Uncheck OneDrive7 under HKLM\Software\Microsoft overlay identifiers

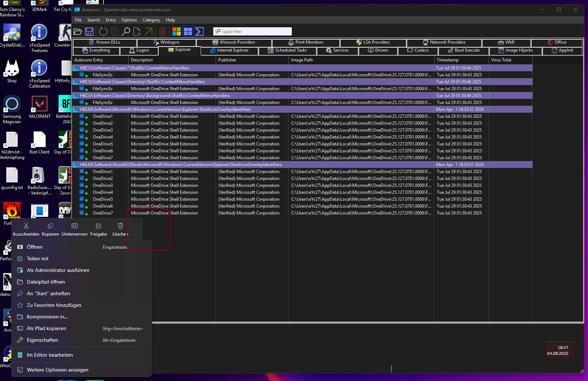pyautogui.click(x=82, y=157)
